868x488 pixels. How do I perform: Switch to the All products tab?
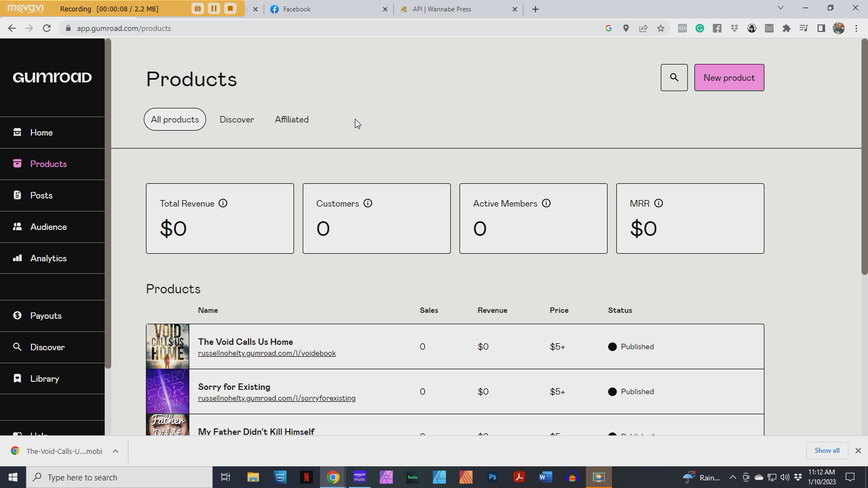(174, 119)
